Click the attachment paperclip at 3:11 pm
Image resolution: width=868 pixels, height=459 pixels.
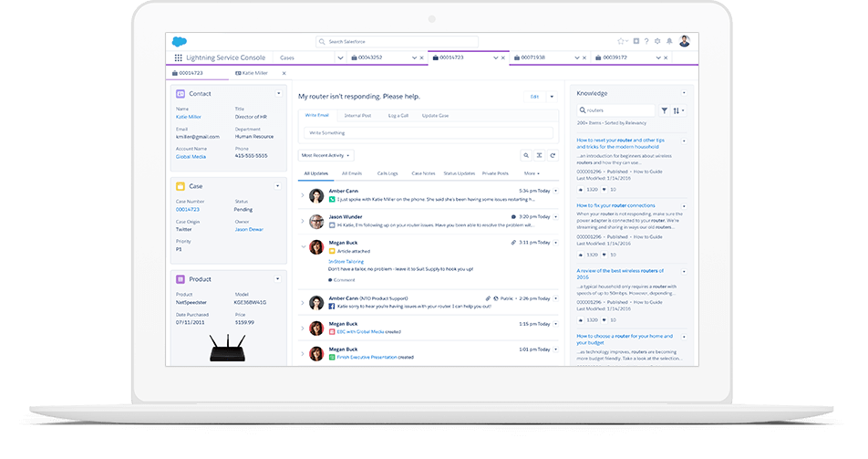[513, 243]
